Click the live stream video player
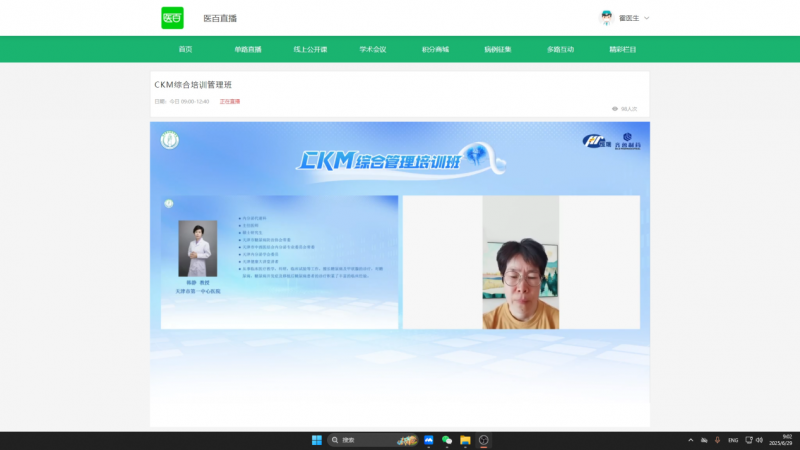 pyautogui.click(x=400, y=270)
